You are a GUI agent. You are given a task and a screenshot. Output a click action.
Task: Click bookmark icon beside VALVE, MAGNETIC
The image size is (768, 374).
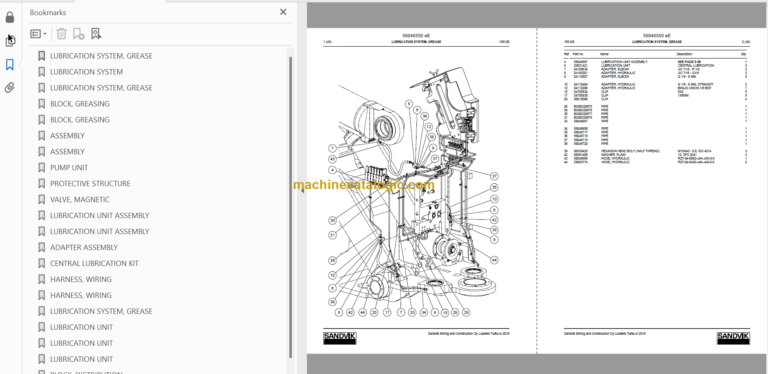tap(42, 199)
